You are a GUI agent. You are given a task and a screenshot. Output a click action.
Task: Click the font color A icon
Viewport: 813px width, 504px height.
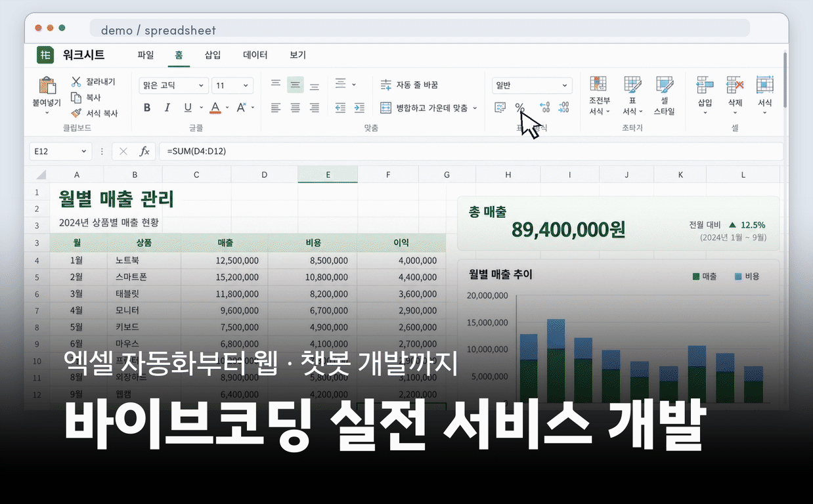[215, 108]
